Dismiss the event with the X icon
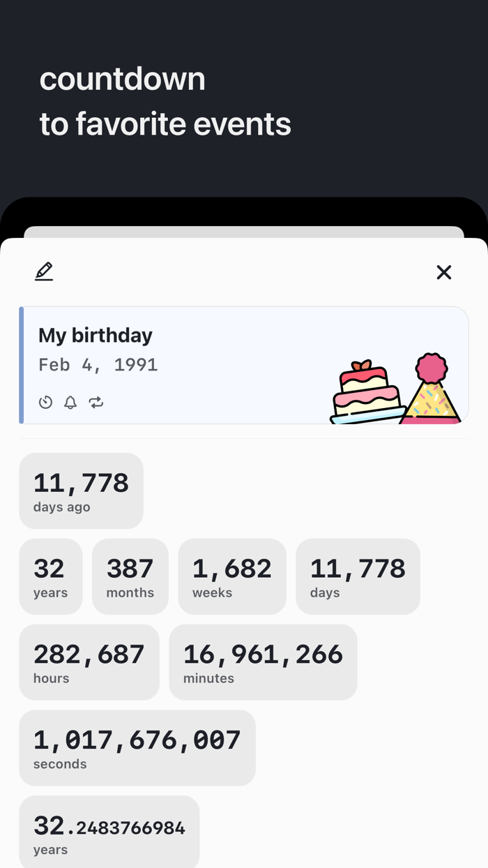Viewport: 488px width, 868px height. tap(444, 272)
